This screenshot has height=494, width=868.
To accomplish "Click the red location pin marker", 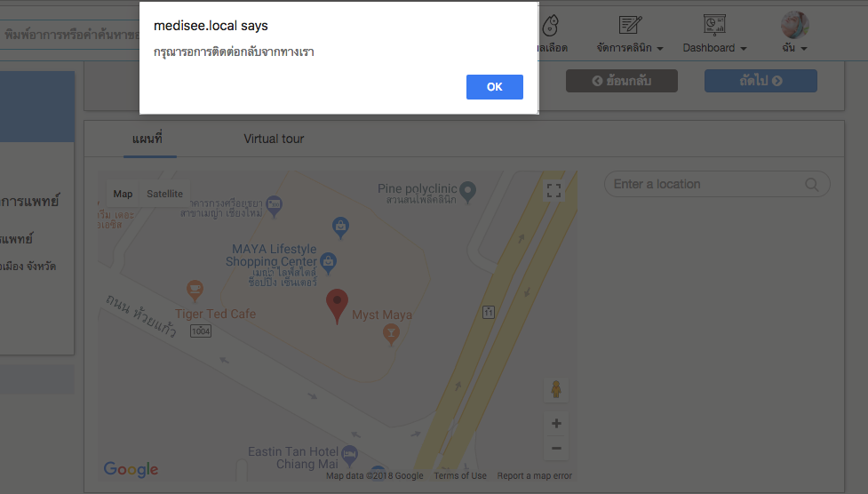I will click(x=337, y=306).
